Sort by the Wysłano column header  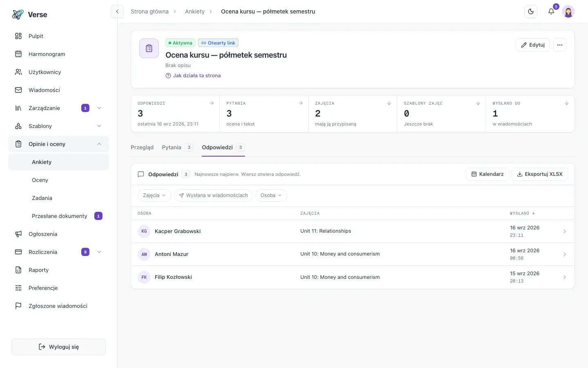522,213
